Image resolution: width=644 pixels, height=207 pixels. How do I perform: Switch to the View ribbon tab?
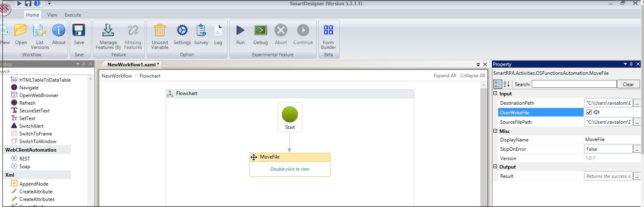52,15
